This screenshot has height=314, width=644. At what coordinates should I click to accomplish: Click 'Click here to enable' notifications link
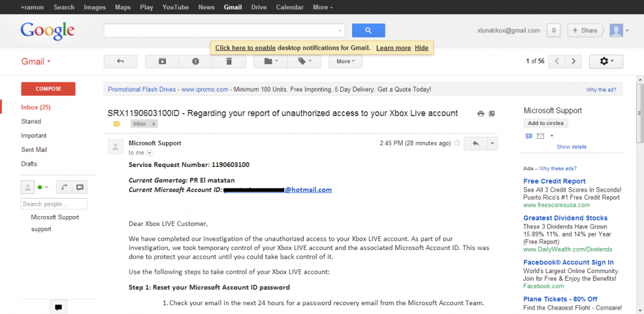click(245, 48)
